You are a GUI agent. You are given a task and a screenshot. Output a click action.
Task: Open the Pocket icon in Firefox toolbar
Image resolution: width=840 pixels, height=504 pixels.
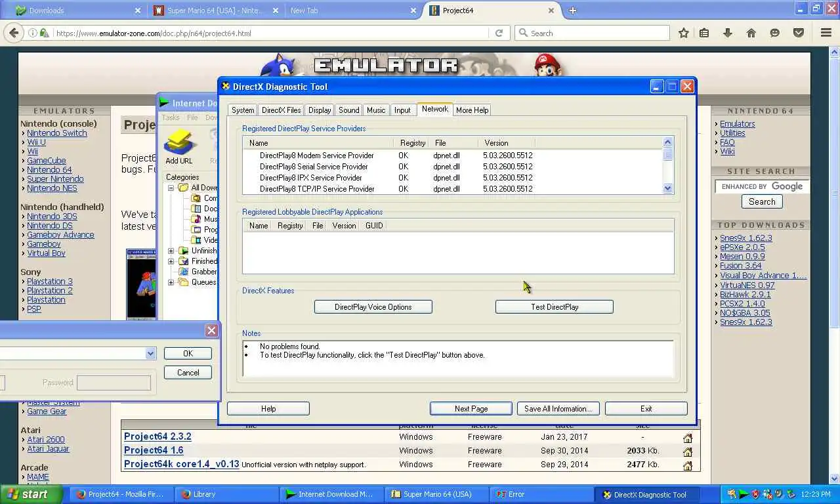click(x=799, y=33)
